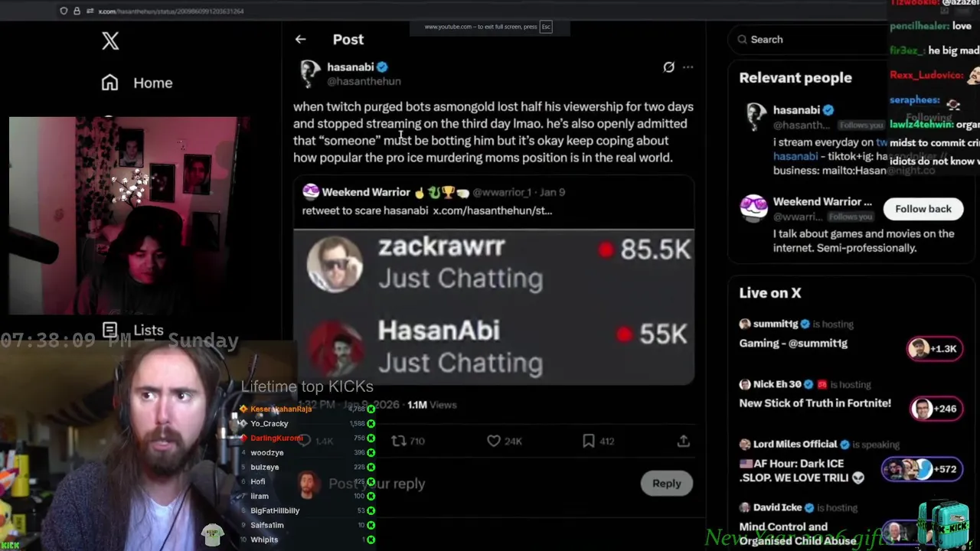Click the X logo icon
This screenshot has width=980, height=551.
click(x=110, y=41)
